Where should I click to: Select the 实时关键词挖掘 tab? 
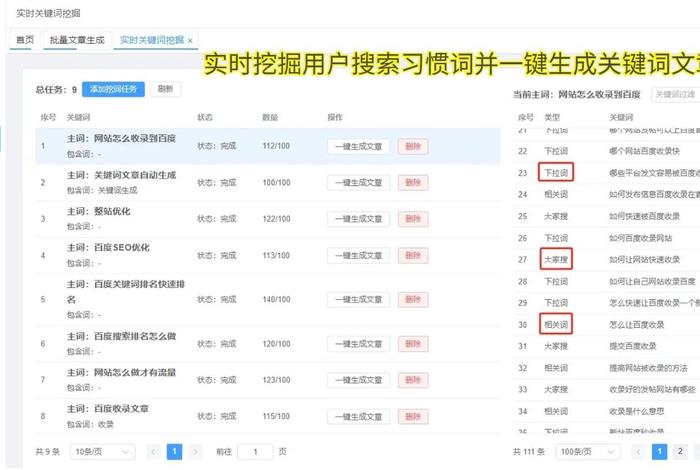pyautogui.click(x=152, y=40)
